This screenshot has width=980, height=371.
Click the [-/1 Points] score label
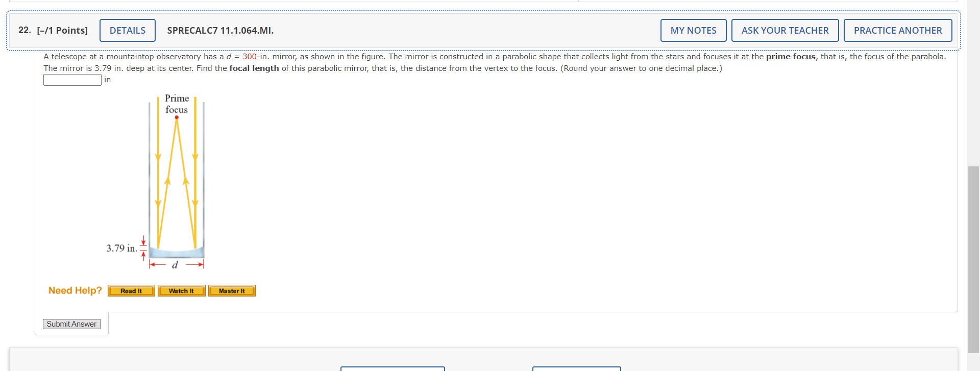pos(62,31)
